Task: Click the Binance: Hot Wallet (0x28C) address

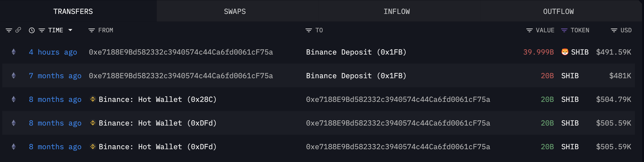Action: tap(157, 99)
